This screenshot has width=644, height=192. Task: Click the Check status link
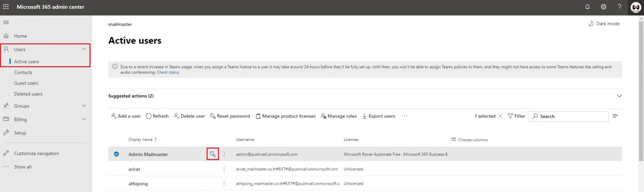pos(168,72)
